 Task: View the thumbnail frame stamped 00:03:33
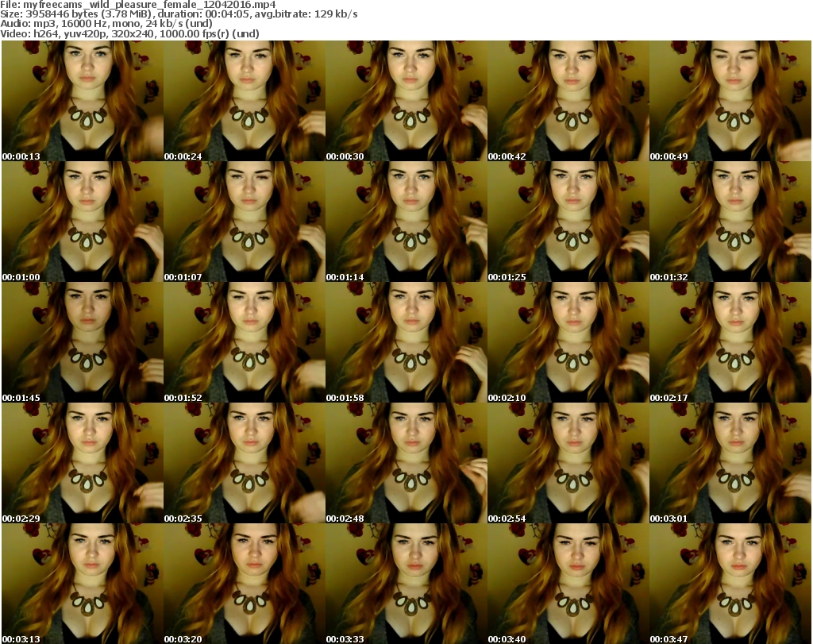click(406, 584)
